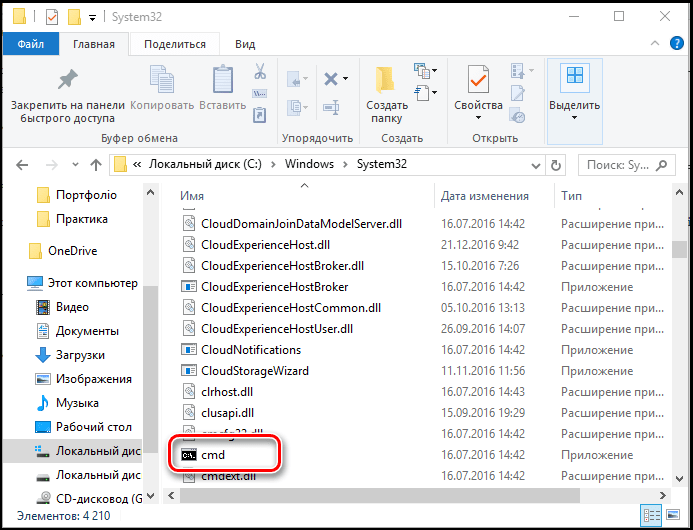Switch to the Вид tab
This screenshot has width=693, height=530.
pos(245,44)
